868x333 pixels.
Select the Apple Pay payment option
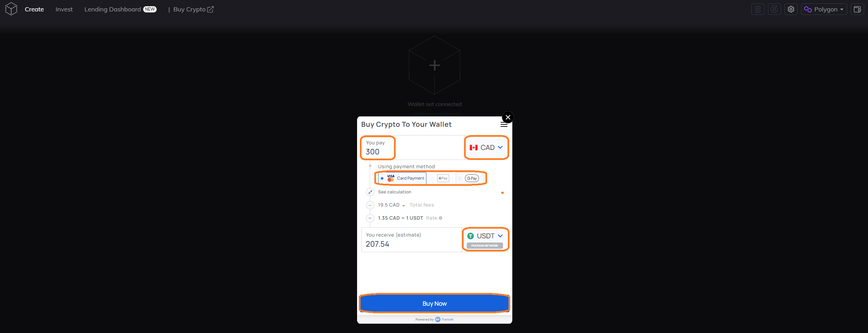(441, 178)
